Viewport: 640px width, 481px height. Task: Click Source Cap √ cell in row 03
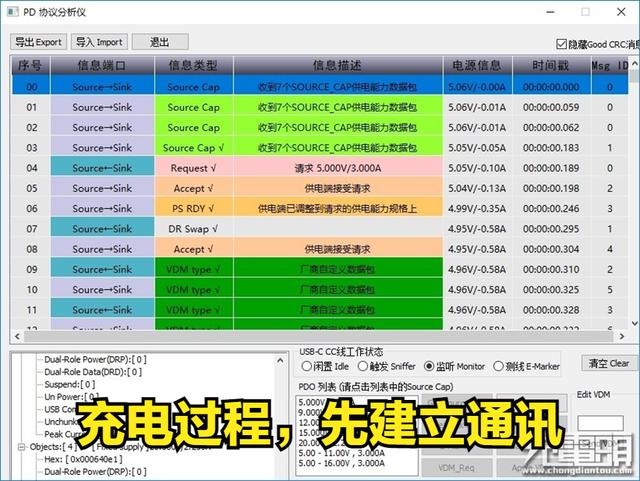click(x=194, y=148)
